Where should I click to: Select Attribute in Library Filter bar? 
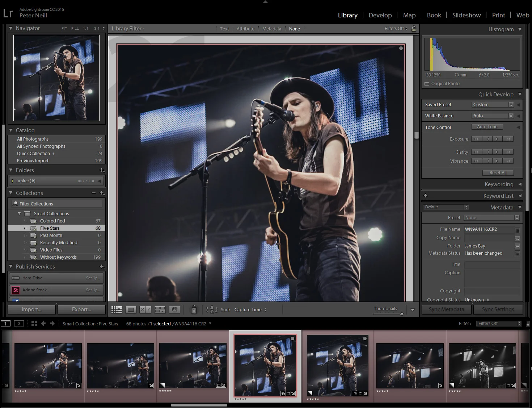[245, 29]
